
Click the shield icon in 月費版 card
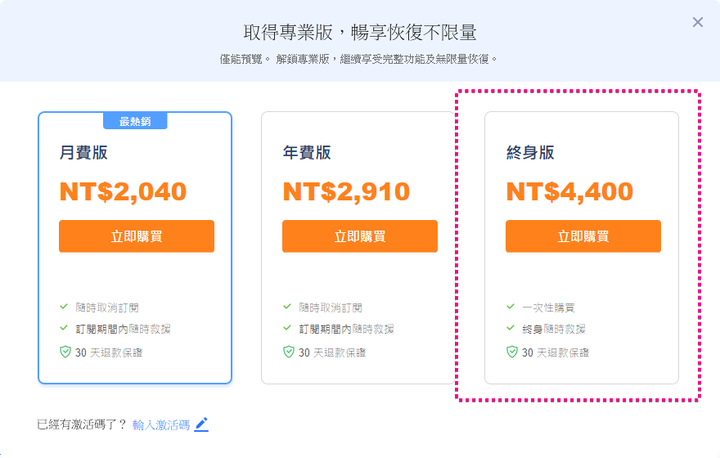click(65, 352)
